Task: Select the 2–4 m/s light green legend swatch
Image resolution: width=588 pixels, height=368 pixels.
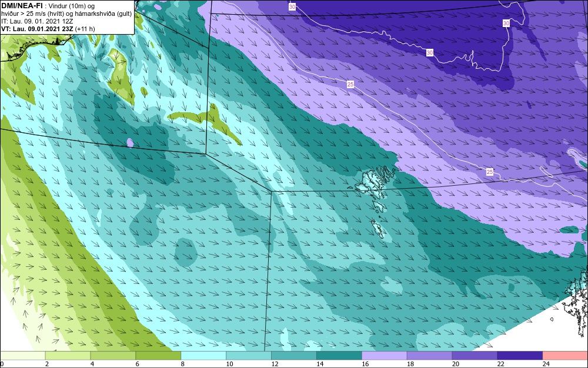Action: (x=68, y=356)
